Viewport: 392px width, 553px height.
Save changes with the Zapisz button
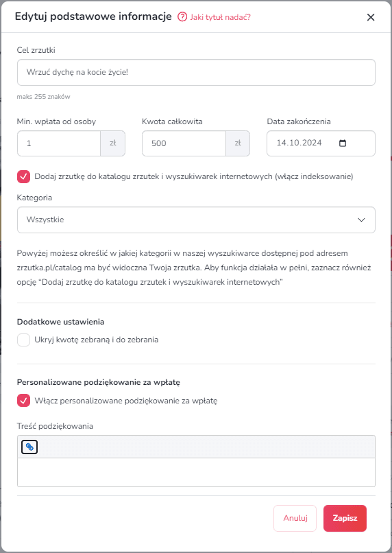point(345,518)
